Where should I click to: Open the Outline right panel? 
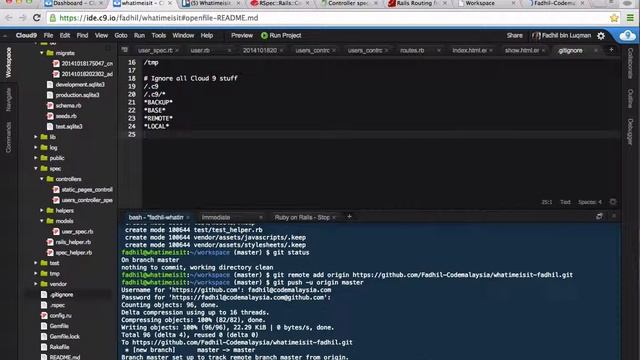click(x=630, y=98)
